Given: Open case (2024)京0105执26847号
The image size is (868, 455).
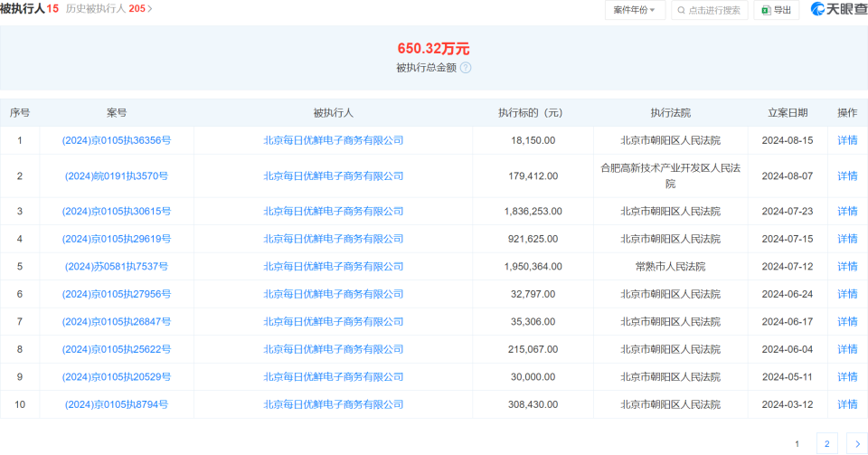Looking at the screenshot, I should [117, 322].
